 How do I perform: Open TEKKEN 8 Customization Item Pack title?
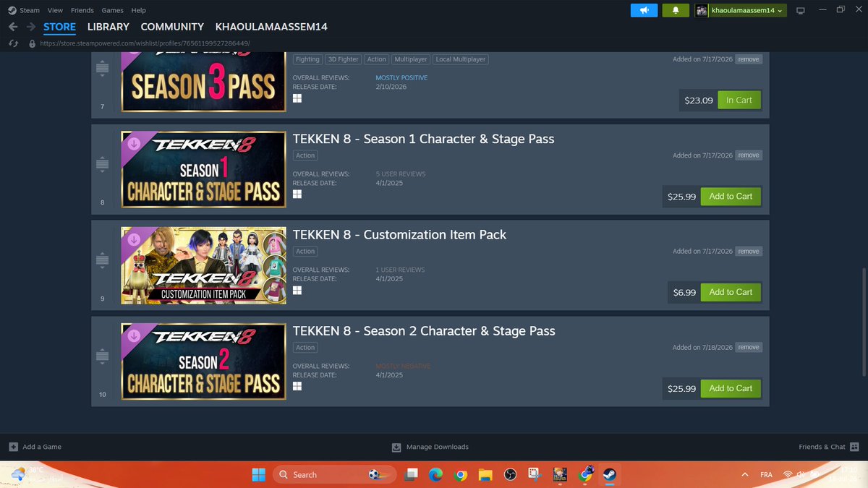(x=399, y=235)
